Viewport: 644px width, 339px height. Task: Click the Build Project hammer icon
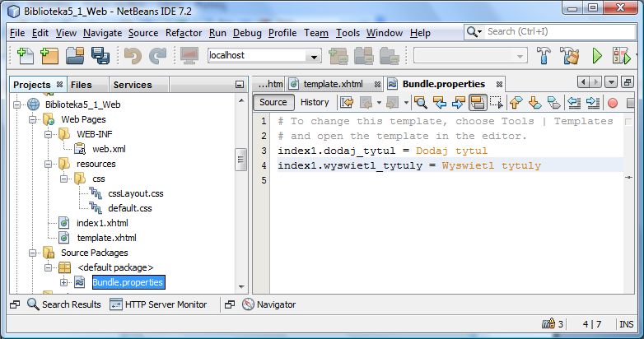pos(544,56)
